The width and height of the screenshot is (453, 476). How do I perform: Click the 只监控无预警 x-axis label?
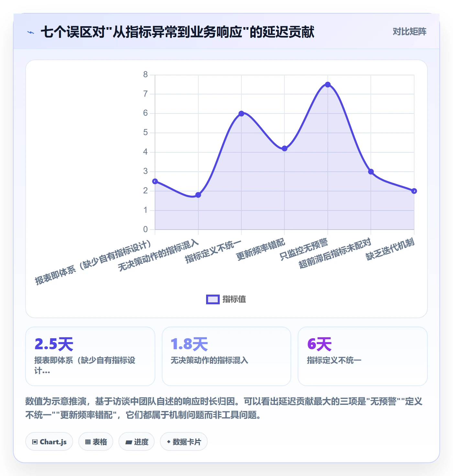tap(304, 249)
